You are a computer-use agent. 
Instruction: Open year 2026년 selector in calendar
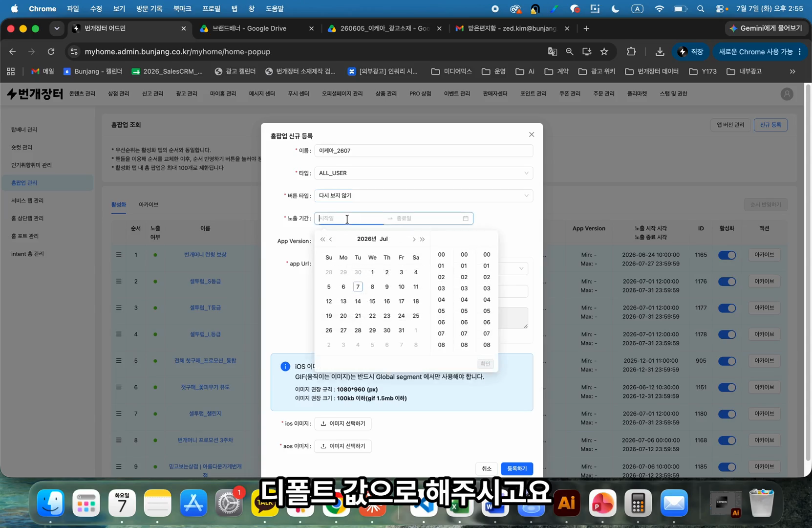click(x=366, y=239)
